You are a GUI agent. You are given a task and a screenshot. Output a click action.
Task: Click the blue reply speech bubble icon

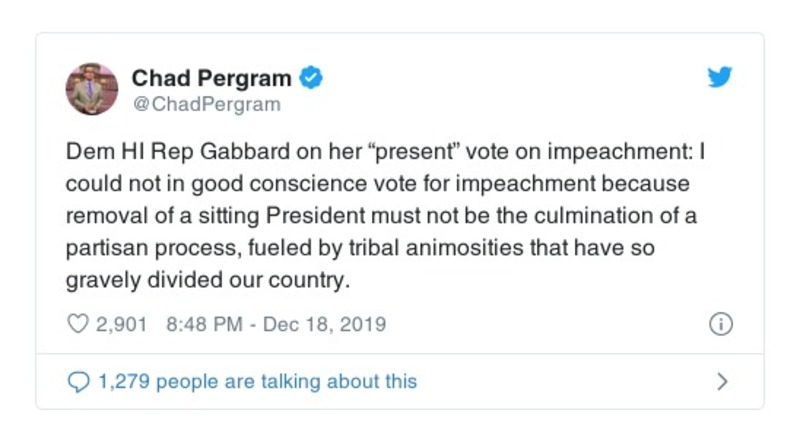tap(77, 381)
